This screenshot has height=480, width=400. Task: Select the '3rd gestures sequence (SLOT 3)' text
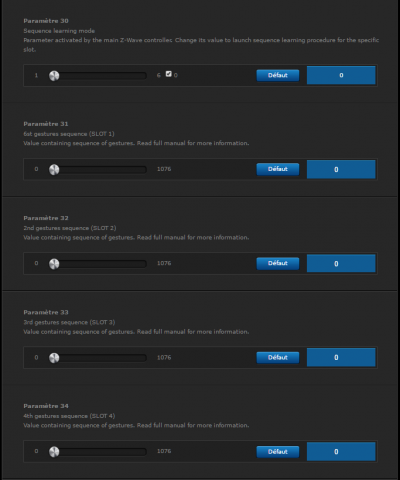69,322
